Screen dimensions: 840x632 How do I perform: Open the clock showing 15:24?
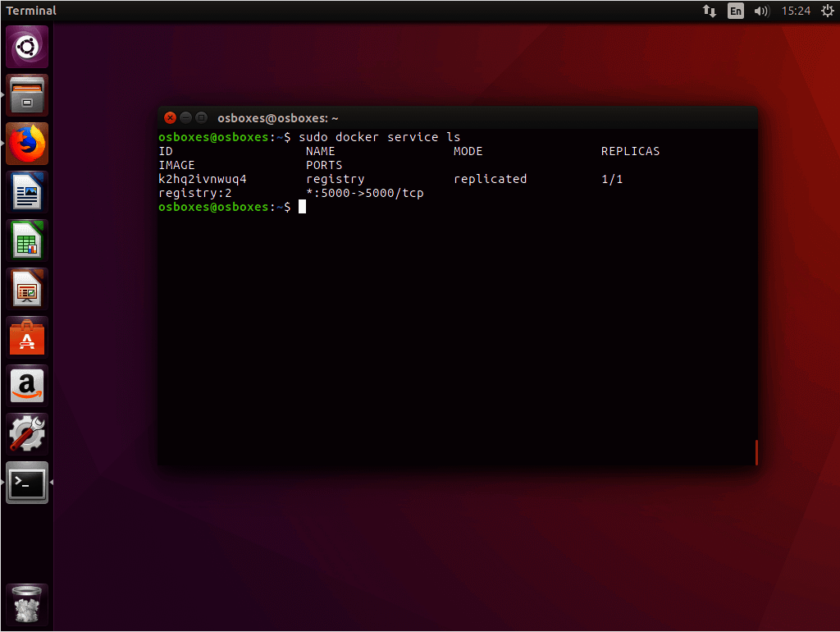tap(796, 11)
